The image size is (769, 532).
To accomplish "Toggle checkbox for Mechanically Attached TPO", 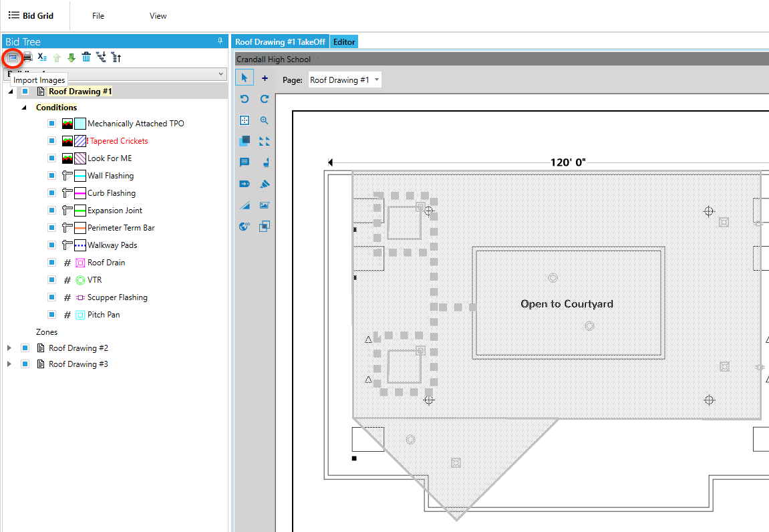I will (x=51, y=124).
